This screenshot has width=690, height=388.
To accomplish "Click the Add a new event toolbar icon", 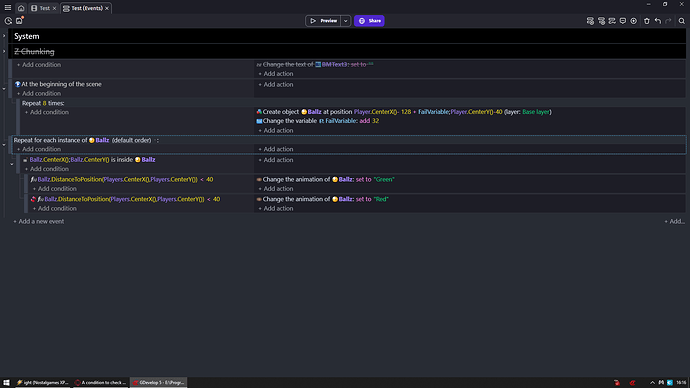I will pos(590,21).
